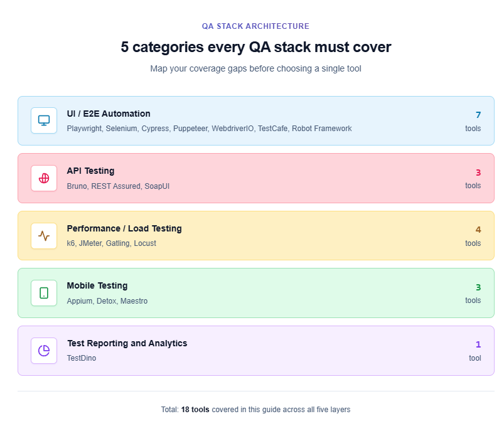Click the TestDino tool name
The image size is (504, 436).
click(x=82, y=358)
